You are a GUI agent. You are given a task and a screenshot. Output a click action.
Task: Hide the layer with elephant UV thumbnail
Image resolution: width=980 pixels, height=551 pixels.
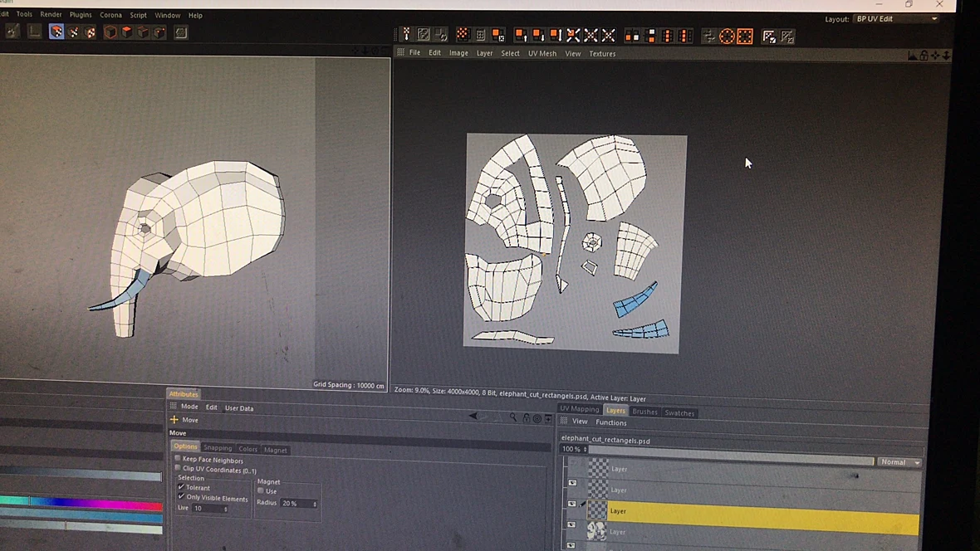coord(571,524)
